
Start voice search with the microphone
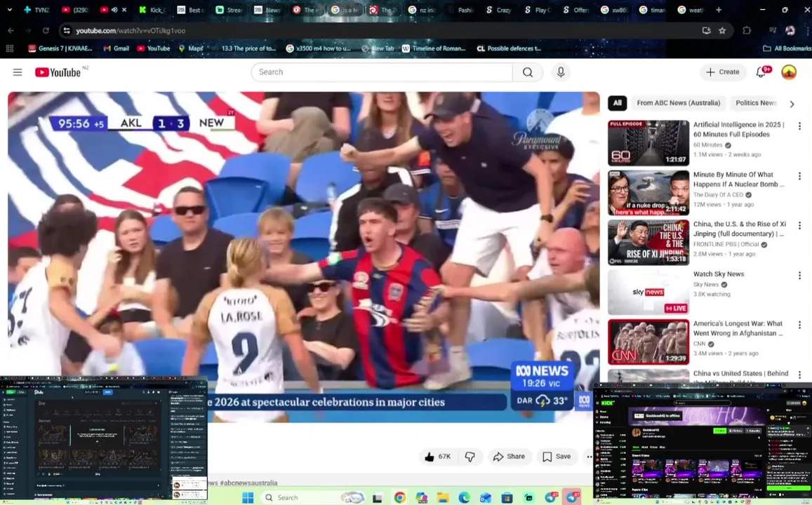coord(560,72)
